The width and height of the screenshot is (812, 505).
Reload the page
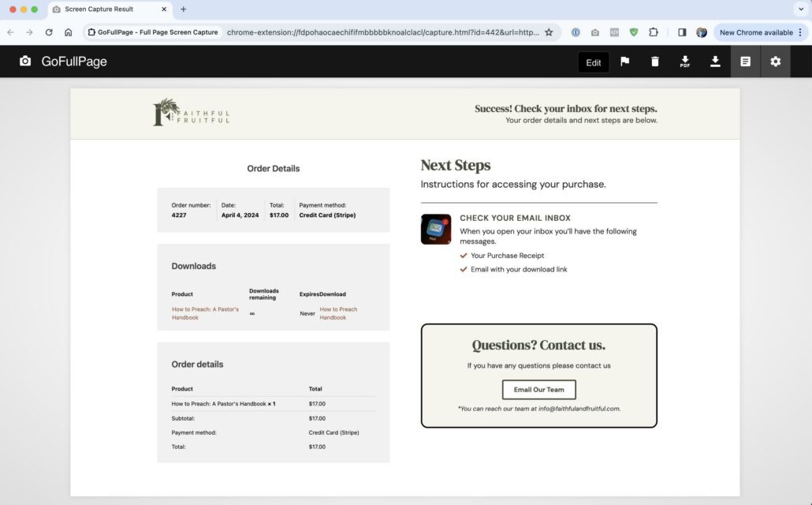coord(49,32)
